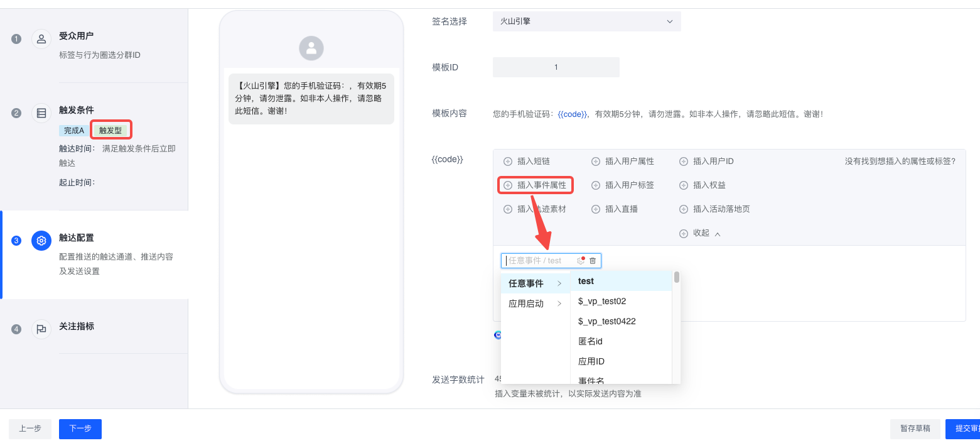Choose $_vp_test0422 from the list

[x=606, y=321]
